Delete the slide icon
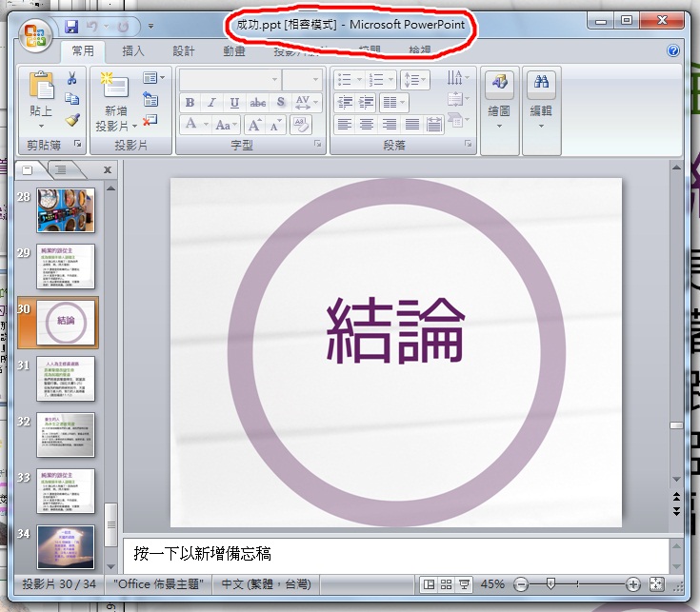700x612 pixels. click(x=150, y=119)
